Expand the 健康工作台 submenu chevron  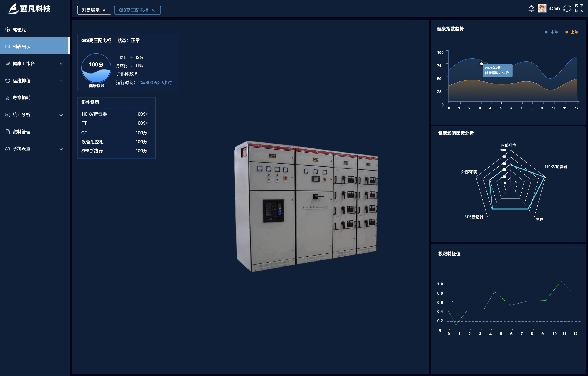[x=61, y=64]
